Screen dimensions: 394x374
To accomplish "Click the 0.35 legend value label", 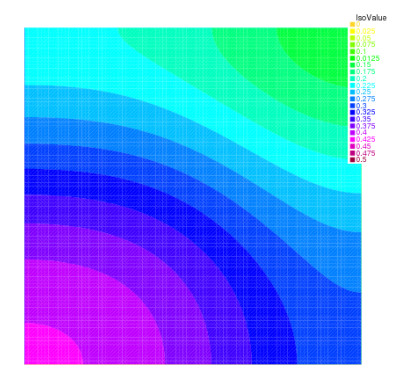I will click(x=363, y=119).
